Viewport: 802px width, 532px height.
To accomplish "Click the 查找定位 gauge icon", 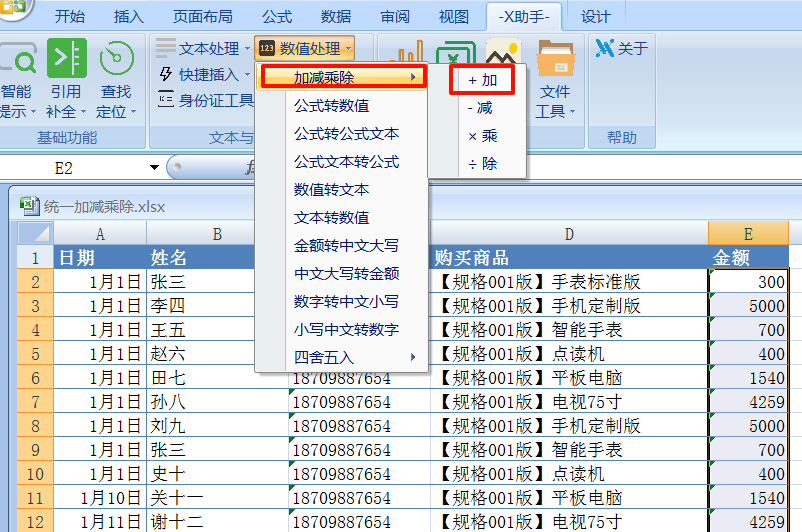I will [116, 58].
